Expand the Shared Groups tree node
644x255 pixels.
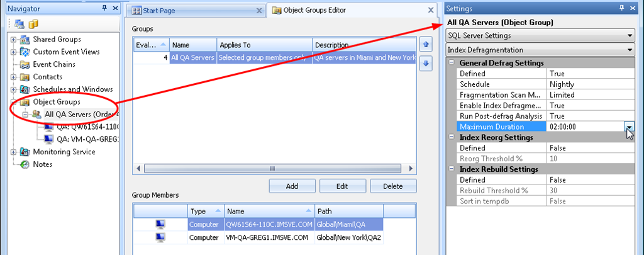click(x=14, y=40)
